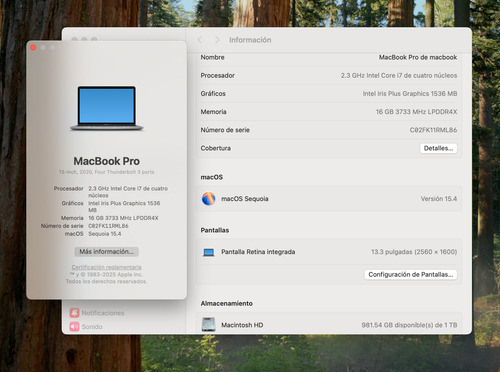Click 'Macintosh HD' label

click(x=242, y=325)
